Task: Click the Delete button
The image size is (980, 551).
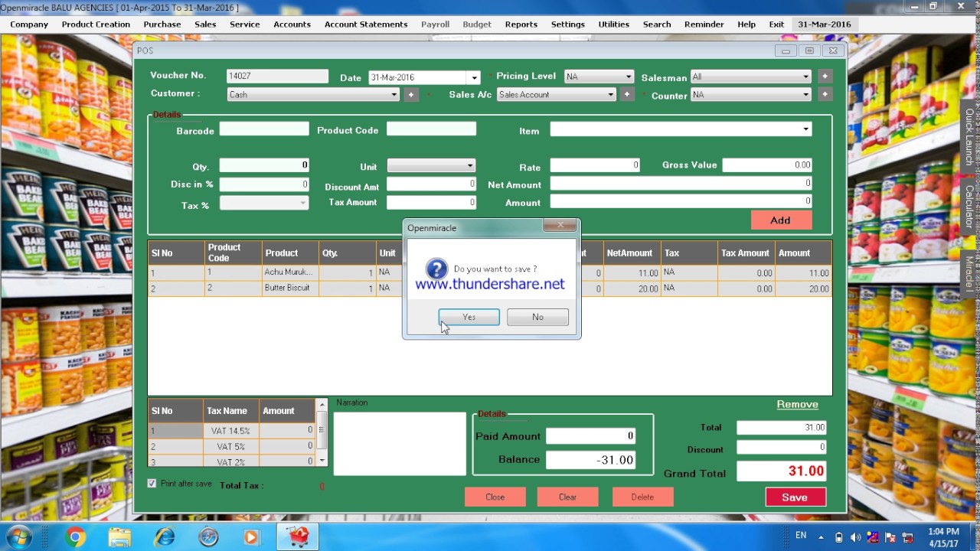Action: (642, 497)
